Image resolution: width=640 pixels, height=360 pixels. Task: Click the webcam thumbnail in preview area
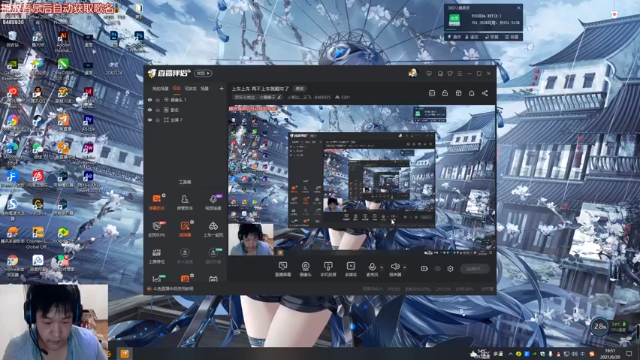(x=251, y=239)
